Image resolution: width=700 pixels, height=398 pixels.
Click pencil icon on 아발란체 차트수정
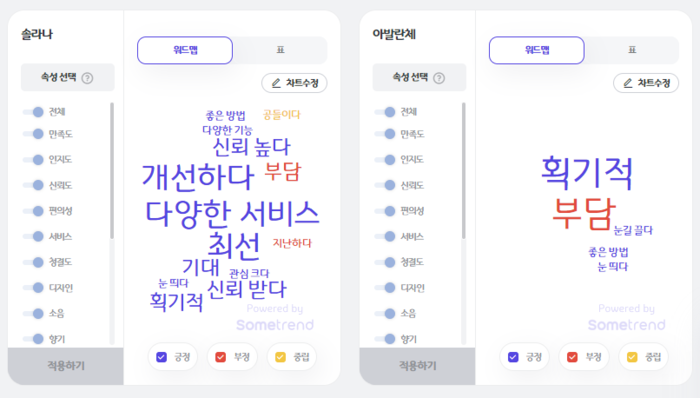click(x=628, y=83)
